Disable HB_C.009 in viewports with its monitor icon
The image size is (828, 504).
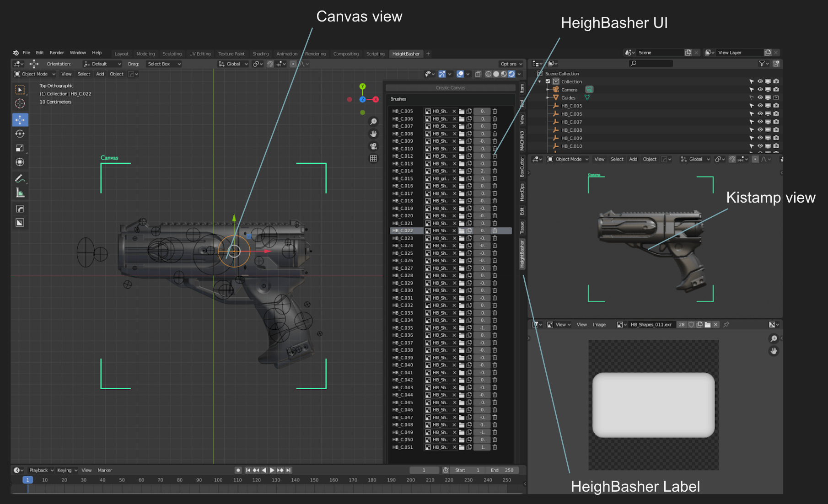coord(768,138)
